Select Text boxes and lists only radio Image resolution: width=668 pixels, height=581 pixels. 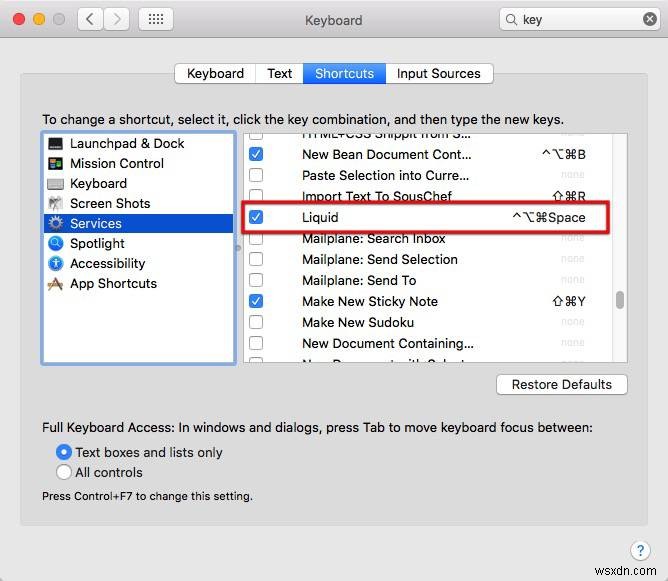click(x=64, y=452)
